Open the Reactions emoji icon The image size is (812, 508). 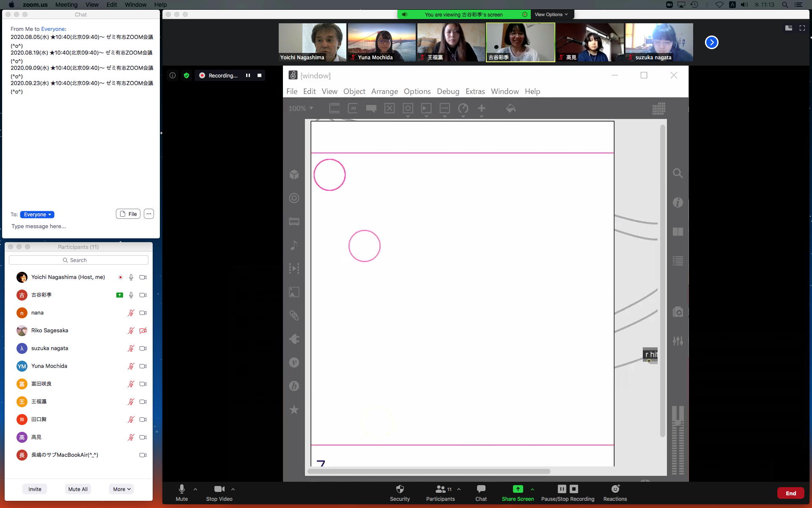pyautogui.click(x=615, y=489)
